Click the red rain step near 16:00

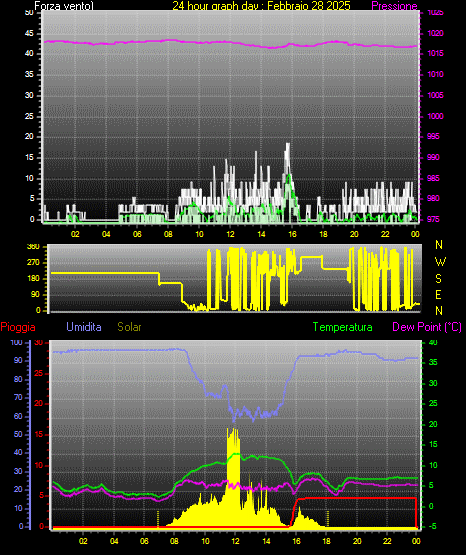[294, 510]
